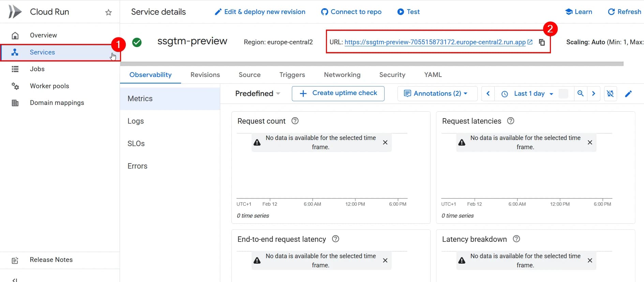Open Domain mappings page
644x282 pixels.
[x=57, y=103]
